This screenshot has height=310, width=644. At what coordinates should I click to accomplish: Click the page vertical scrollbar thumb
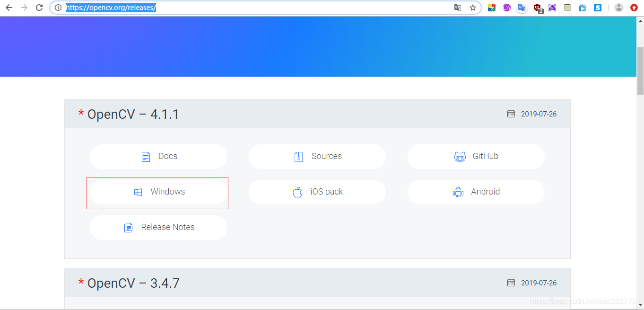tap(640, 71)
